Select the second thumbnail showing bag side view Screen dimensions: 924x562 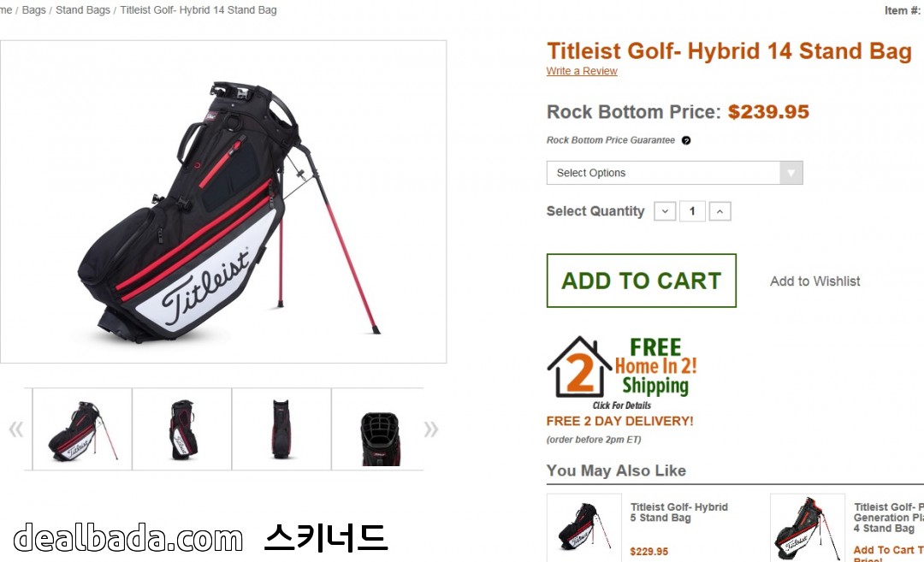(182, 429)
